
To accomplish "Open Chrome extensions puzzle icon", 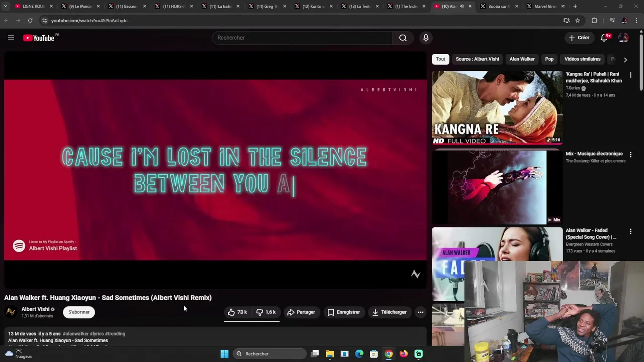I will point(595,20).
